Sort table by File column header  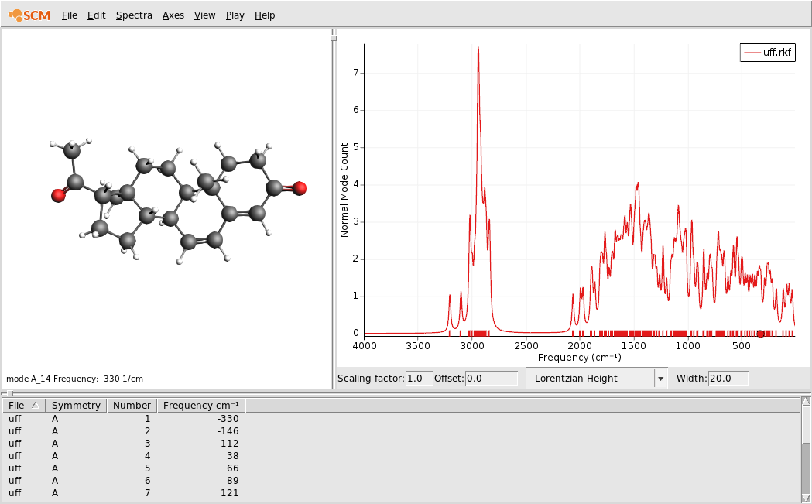pos(24,405)
